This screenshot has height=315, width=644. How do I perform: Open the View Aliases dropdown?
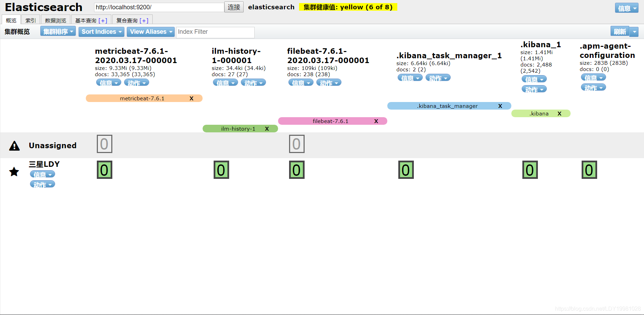(x=151, y=31)
